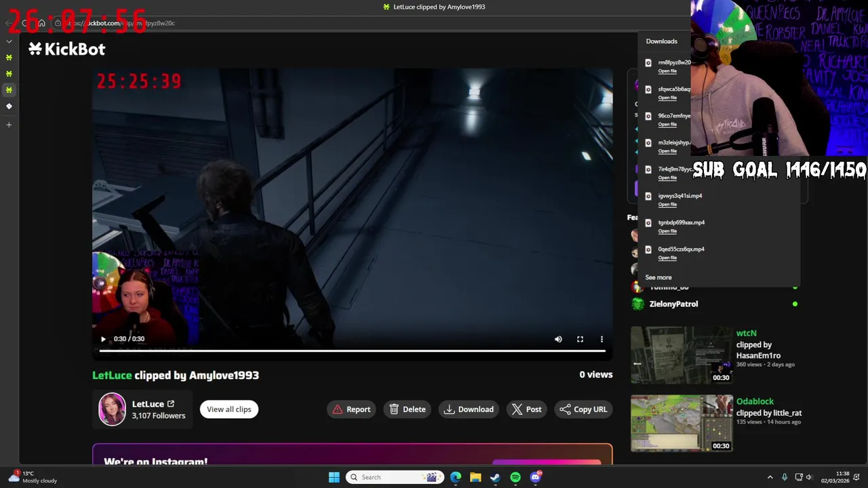Open the weather widget showing 13°C
Screen dimensions: 868x488
tap(33, 477)
